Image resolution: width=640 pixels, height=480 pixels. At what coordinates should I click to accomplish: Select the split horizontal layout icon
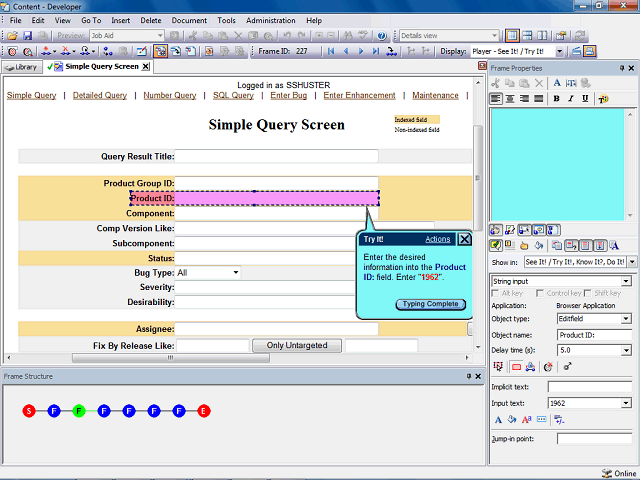527,36
